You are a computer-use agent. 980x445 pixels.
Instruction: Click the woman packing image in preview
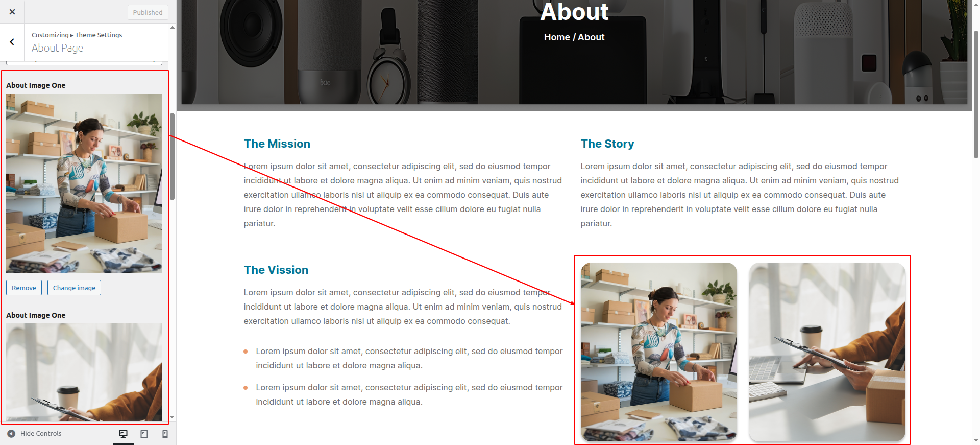pos(659,352)
